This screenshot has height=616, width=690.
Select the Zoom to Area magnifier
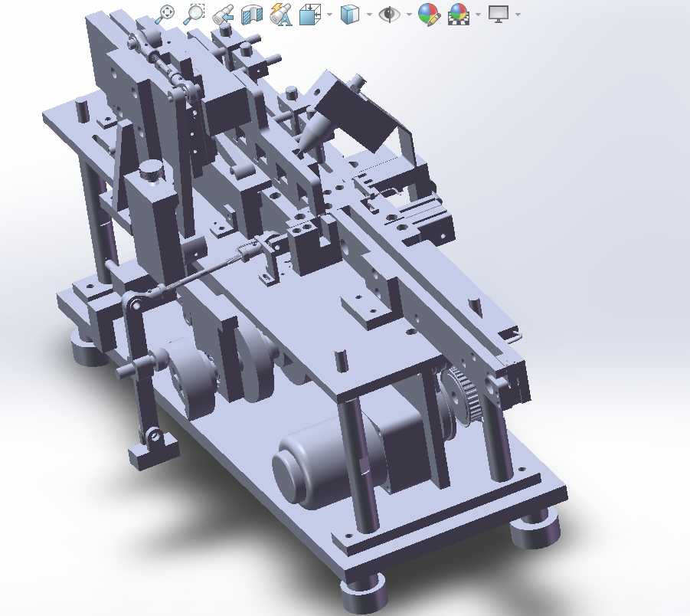click(x=194, y=14)
